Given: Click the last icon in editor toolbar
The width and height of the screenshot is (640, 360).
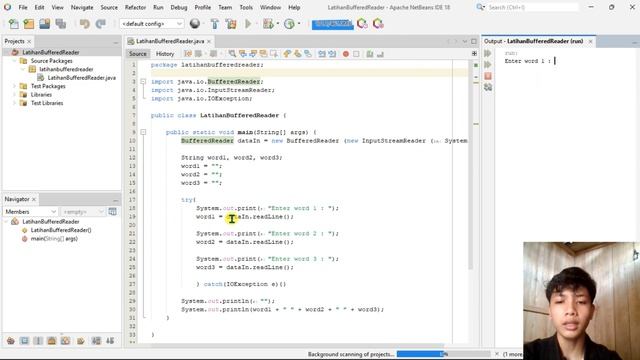Looking at the screenshot, I should [380, 54].
